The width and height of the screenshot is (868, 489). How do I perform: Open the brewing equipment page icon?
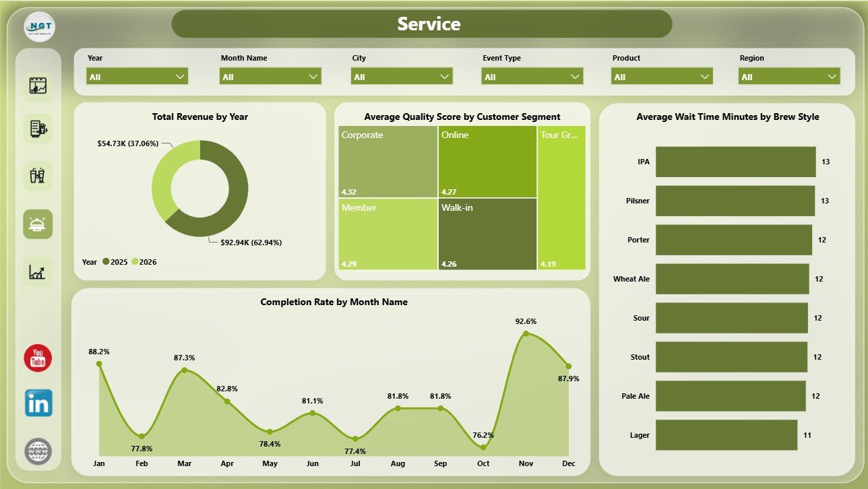coord(38,128)
